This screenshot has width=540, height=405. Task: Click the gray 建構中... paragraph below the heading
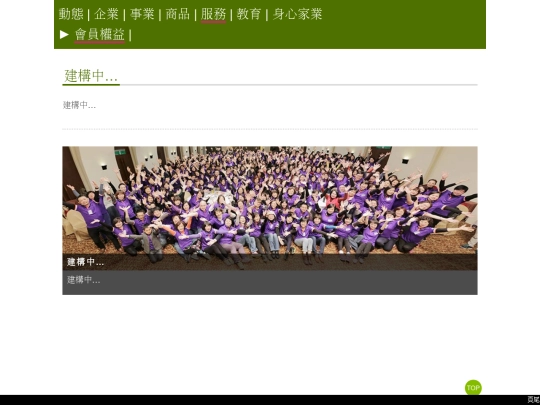tap(80, 105)
